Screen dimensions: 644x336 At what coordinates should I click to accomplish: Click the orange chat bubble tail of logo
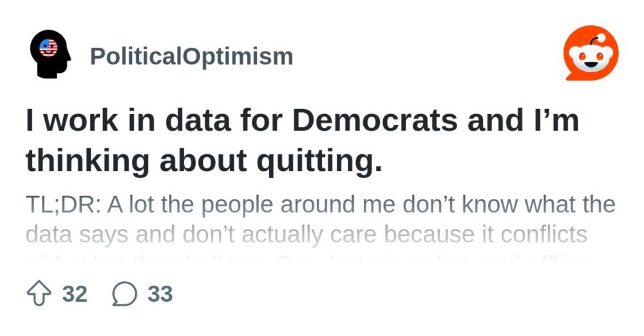coord(572,75)
